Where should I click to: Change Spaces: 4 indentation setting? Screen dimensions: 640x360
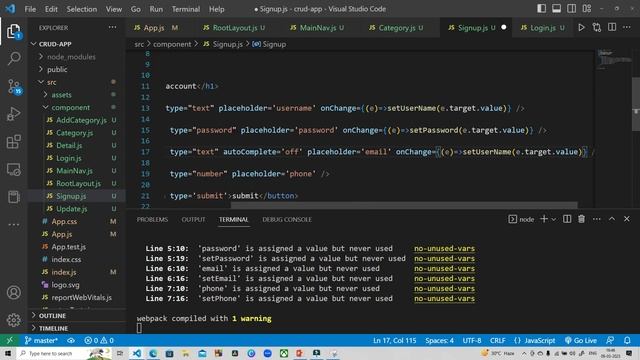(439, 340)
